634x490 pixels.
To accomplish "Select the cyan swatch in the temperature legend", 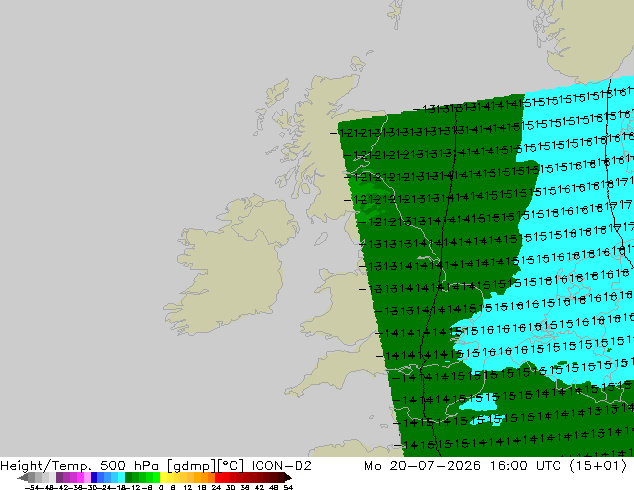I will tap(121, 477).
